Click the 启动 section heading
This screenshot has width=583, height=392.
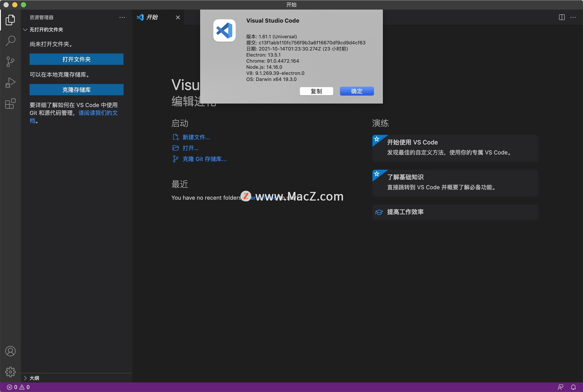coord(180,123)
